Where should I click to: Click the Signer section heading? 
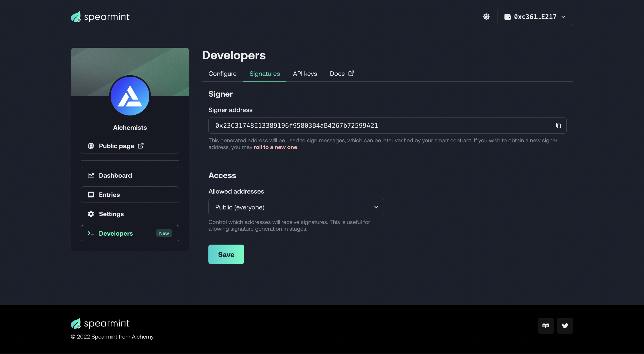click(220, 94)
